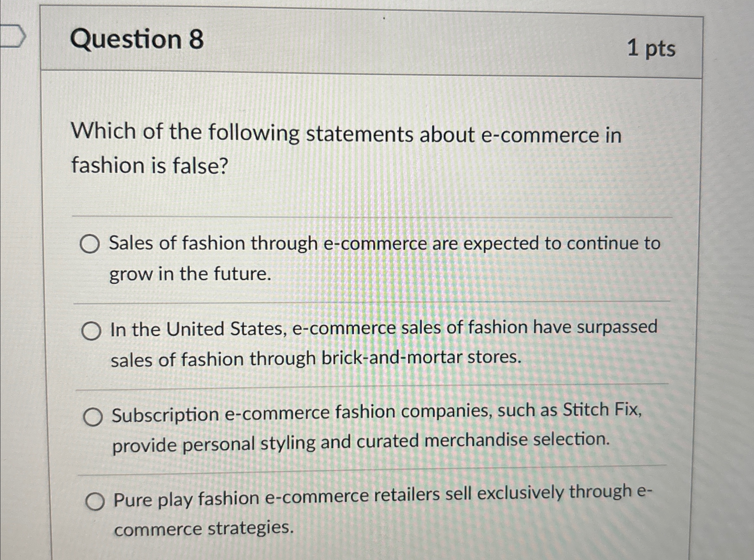
Task: Click the line "sales of fashion through brick-and-mortar stores."
Action: (x=316, y=359)
